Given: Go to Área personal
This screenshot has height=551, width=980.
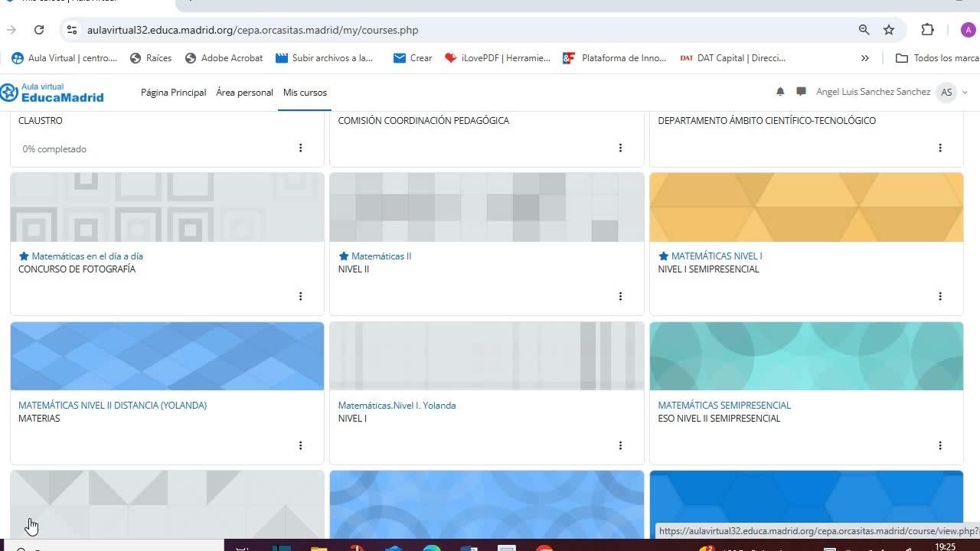Looking at the screenshot, I should (244, 92).
